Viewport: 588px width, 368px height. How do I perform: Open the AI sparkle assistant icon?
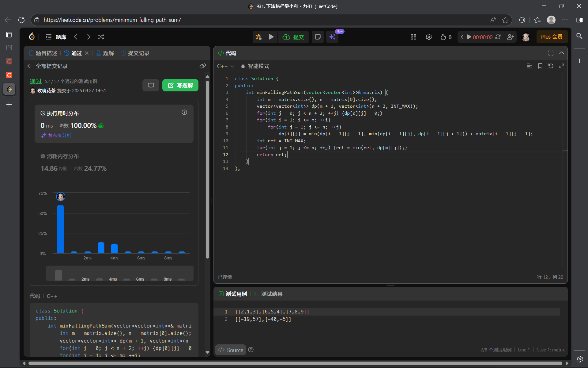(332, 37)
